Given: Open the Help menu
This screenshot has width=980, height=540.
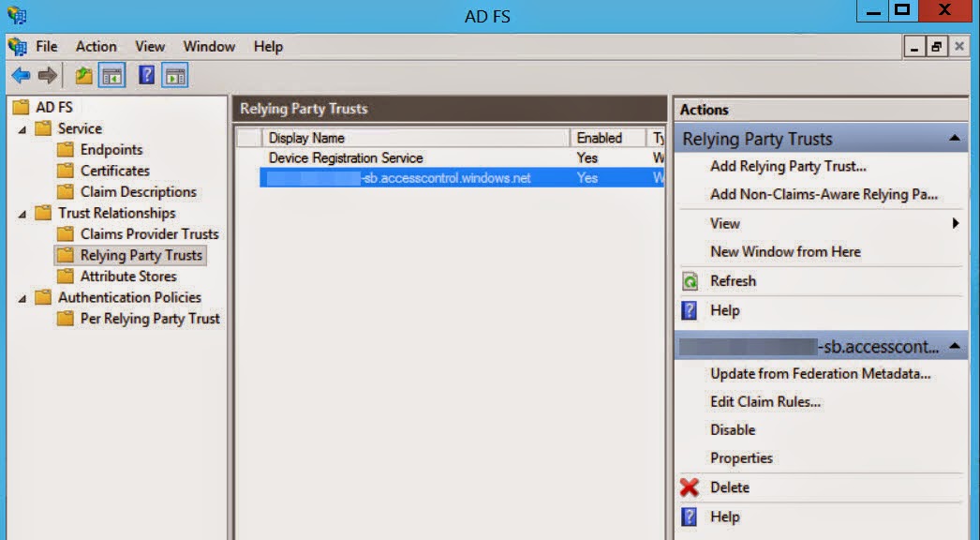Looking at the screenshot, I should [268, 47].
